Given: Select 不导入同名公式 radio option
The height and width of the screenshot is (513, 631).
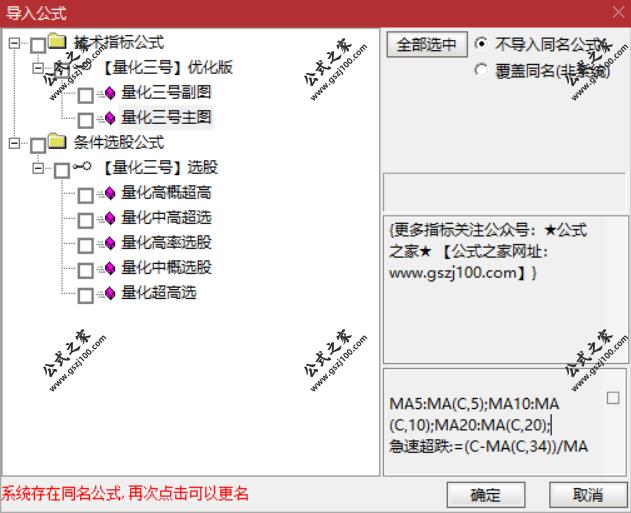Looking at the screenshot, I should 481,43.
